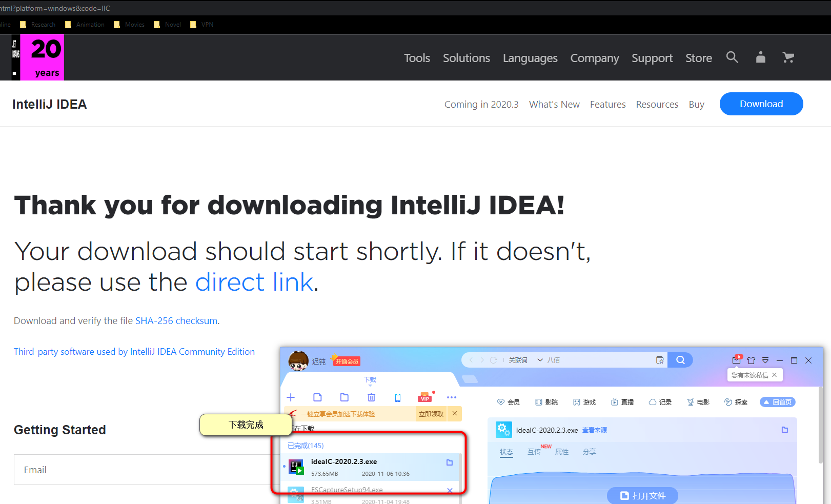Click the reload icon in Xunlei browser bar
The image size is (831, 504).
[x=494, y=360]
